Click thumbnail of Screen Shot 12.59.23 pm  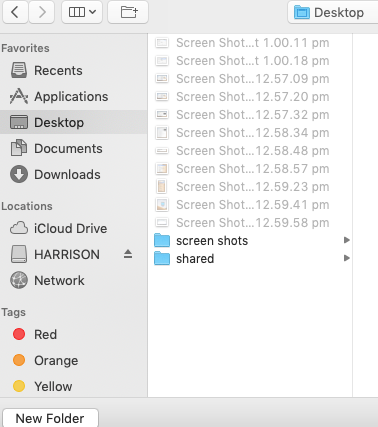click(x=162, y=186)
